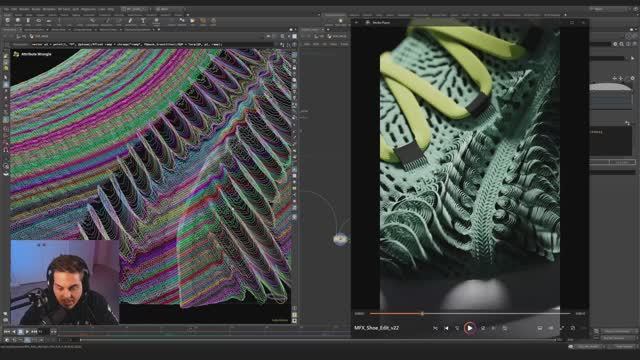Go fullscreen in Media Player
This screenshot has width=640, height=360.
(562, 328)
